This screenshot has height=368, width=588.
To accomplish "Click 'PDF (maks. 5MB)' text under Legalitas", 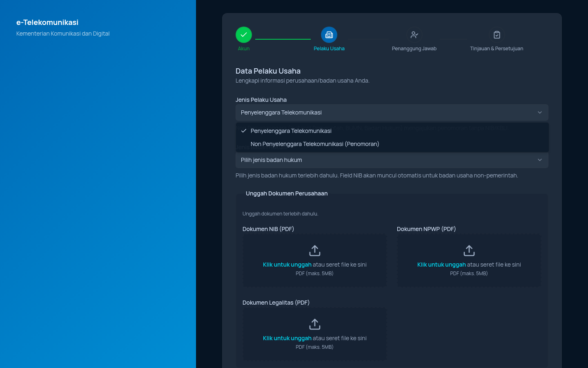I will tap(314, 347).
